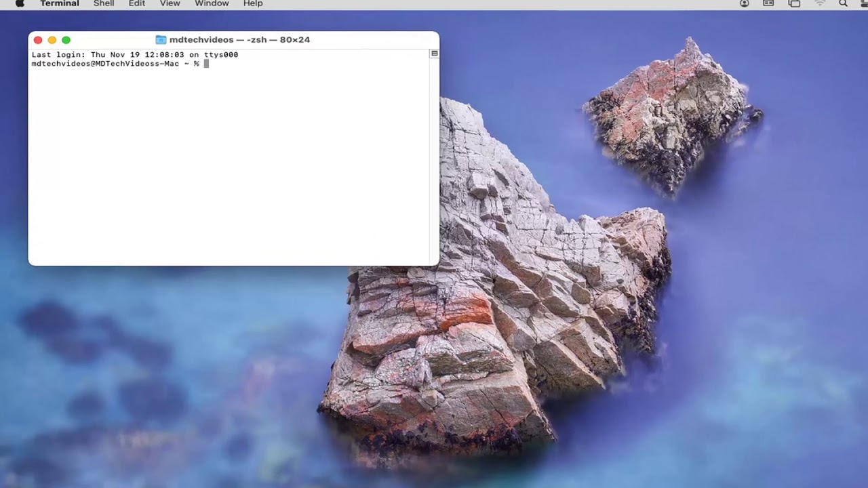Screen dimensions: 868x488
Task: Click the screen mirroring icon in menu bar
Action: [794, 3]
